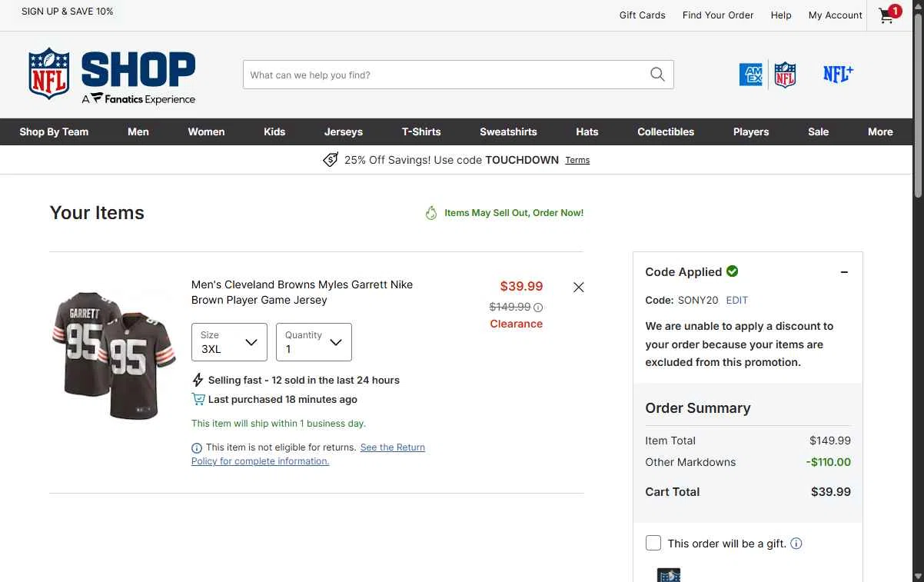
Task: Click the -$110.00 markdown value
Action: [829, 462]
